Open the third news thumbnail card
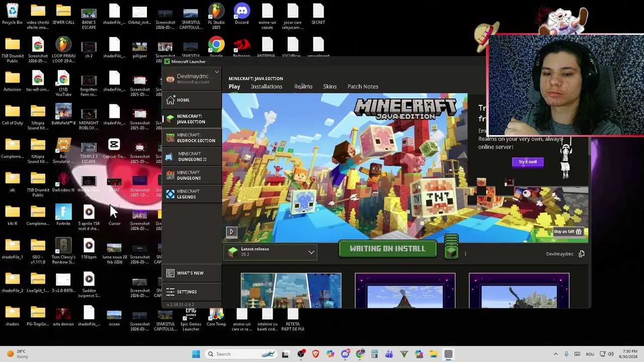This screenshot has width=644, height=362. pyautogui.click(x=519, y=291)
